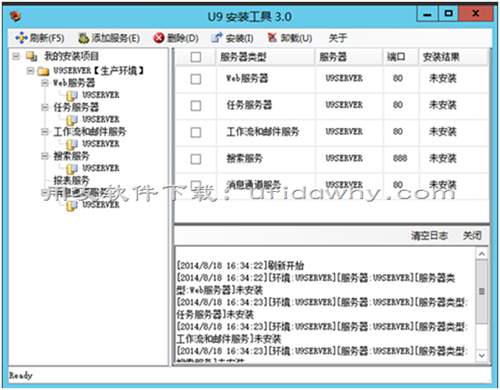Image resolution: width=500 pixels, height=390 pixels.
Task: Open the 关于 about menu item
Action: point(338,38)
